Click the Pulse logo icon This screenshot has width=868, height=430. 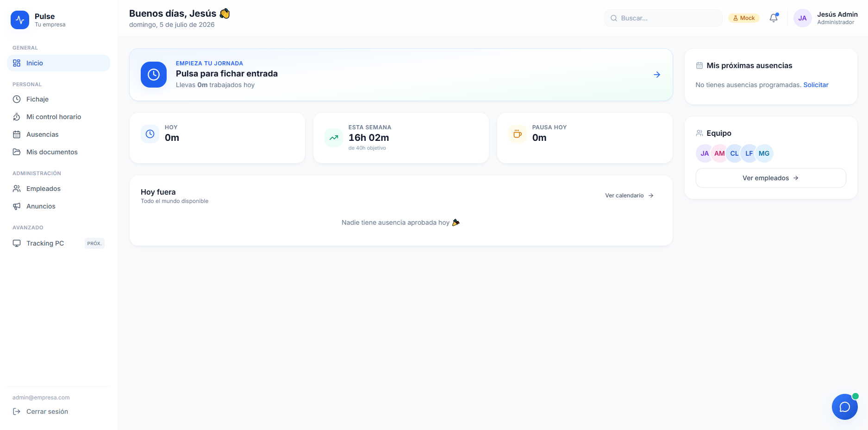click(20, 20)
